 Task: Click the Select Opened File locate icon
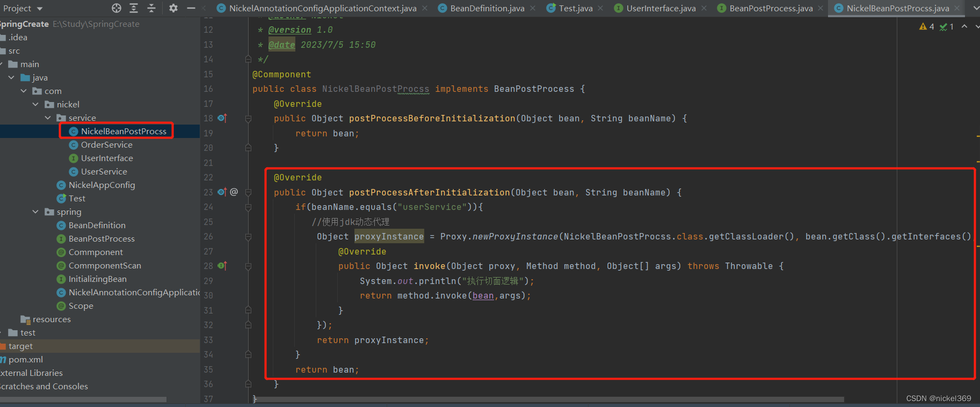[x=117, y=8]
